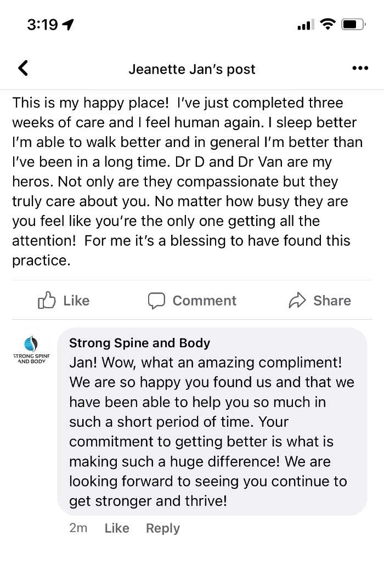Screen dimensions: 384x588
Task: Tap the "2m" comment timestamp
Action: tap(78, 528)
